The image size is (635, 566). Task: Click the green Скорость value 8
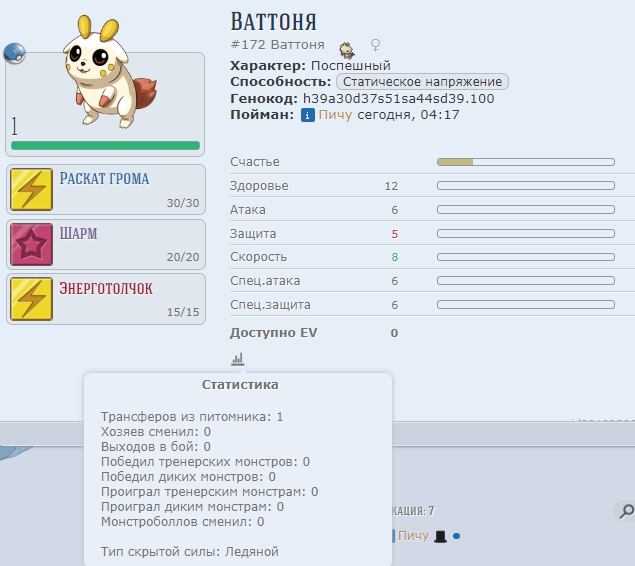pos(394,257)
